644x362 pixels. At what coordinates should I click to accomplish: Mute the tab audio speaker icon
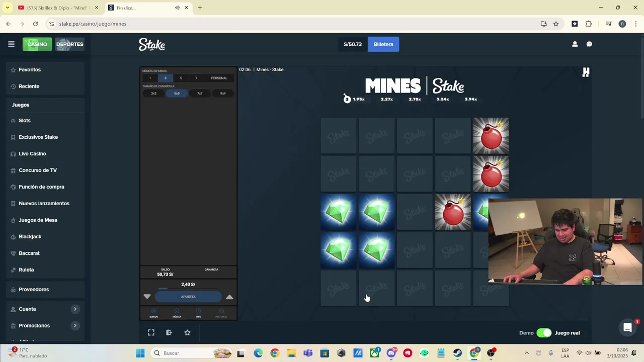[x=177, y=8]
